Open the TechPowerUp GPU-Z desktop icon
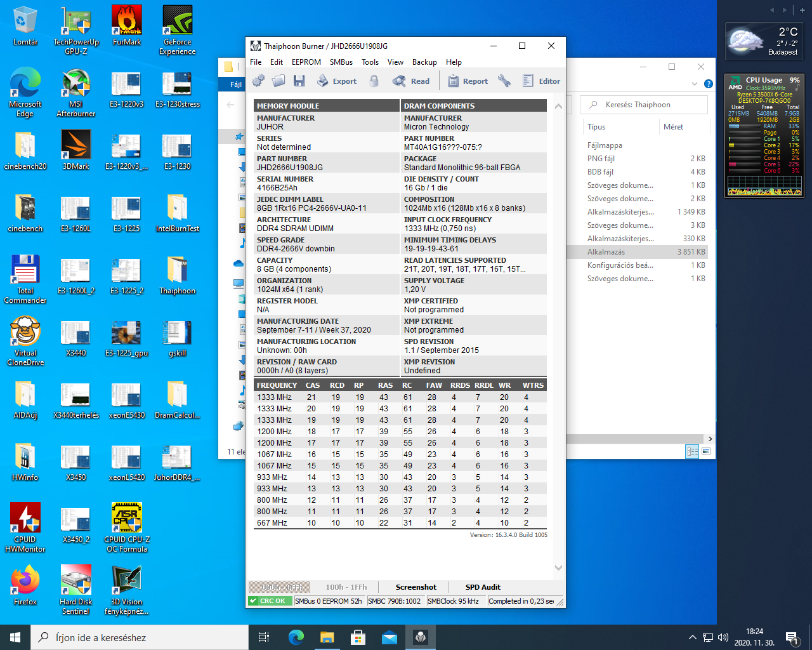This screenshot has height=650, width=812. [76, 30]
